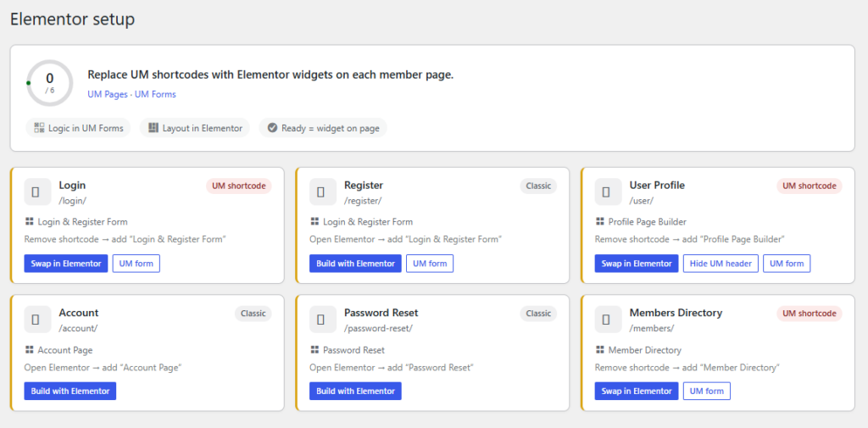
Task: Click the Register card page icon
Action: coord(323,192)
